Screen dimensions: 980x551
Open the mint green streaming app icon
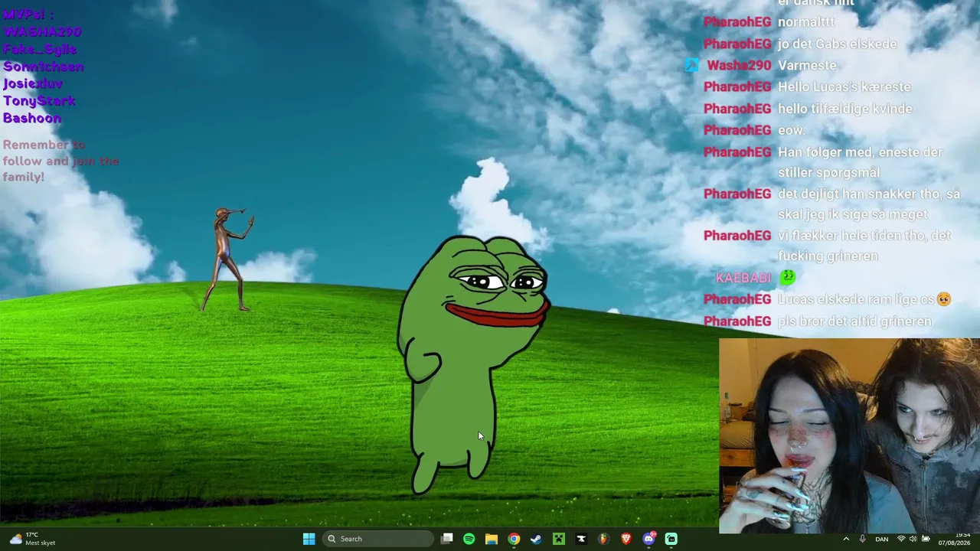[671, 539]
